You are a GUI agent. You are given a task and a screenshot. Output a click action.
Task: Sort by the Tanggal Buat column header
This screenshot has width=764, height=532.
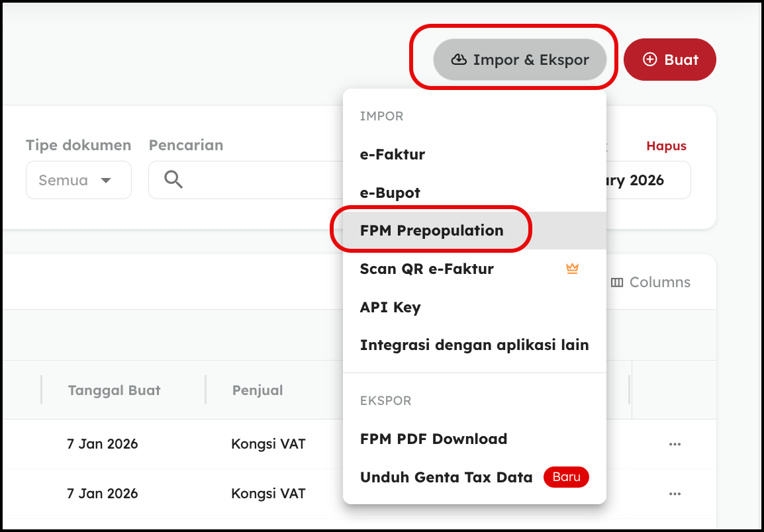(x=115, y=390)
